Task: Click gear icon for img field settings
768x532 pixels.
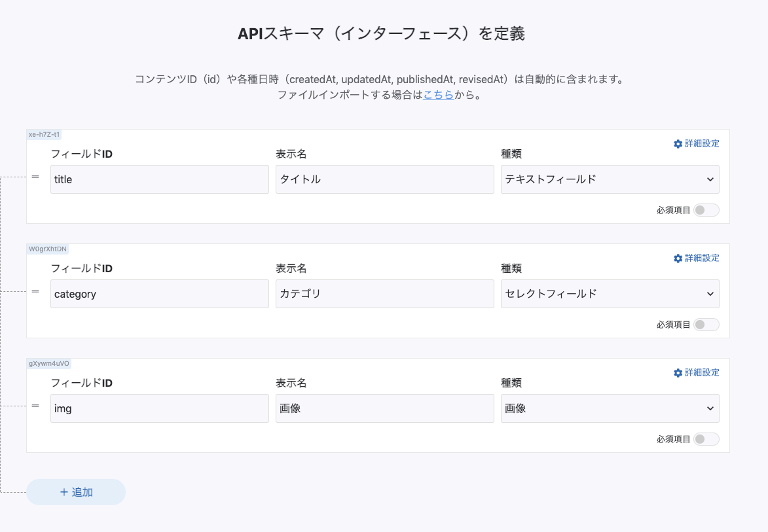Action: pyautogui.click(x=678, y=373)
